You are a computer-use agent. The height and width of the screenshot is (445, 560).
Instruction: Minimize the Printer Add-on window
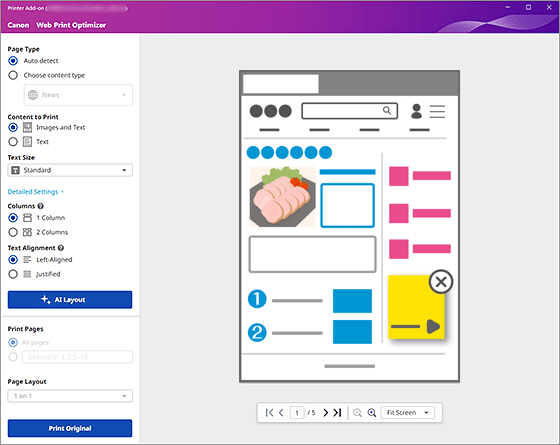[x=508, y=7]
